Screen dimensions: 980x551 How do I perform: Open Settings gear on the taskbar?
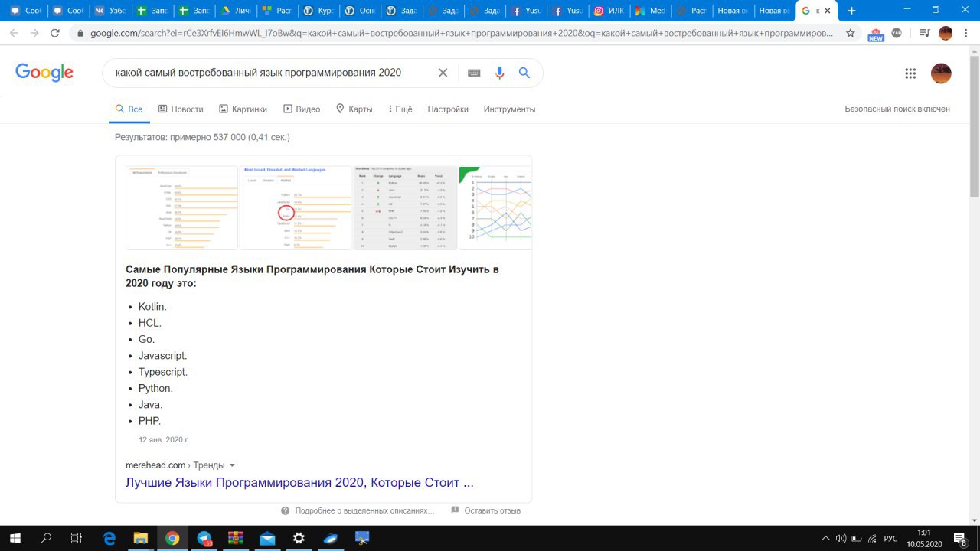(299, 538)
